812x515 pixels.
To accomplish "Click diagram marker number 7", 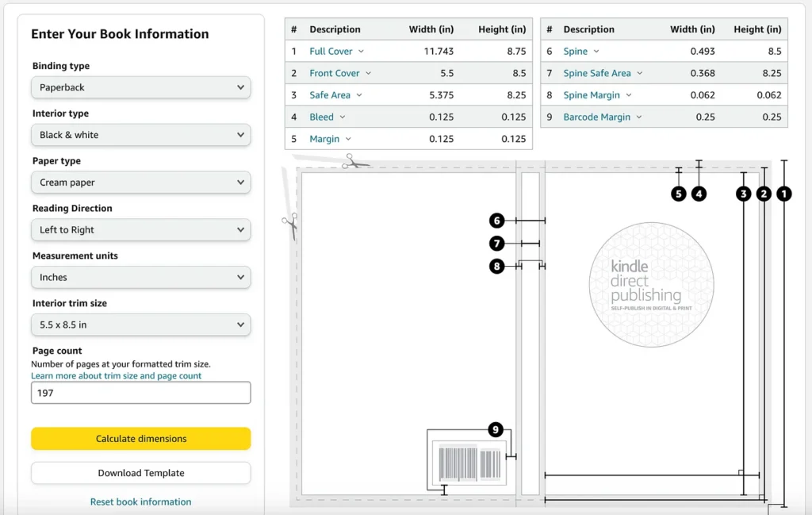I will point(496,243).
